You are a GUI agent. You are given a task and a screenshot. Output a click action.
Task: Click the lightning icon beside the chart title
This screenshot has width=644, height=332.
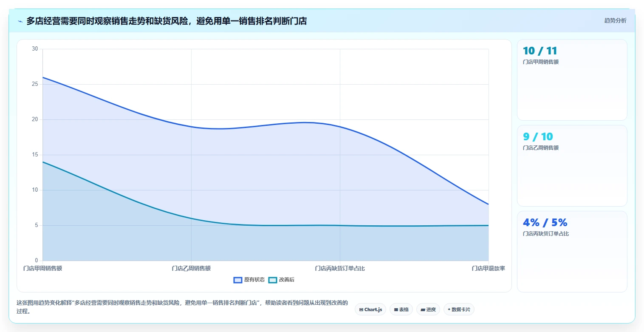pyautogui.click(x=20, y=21)
